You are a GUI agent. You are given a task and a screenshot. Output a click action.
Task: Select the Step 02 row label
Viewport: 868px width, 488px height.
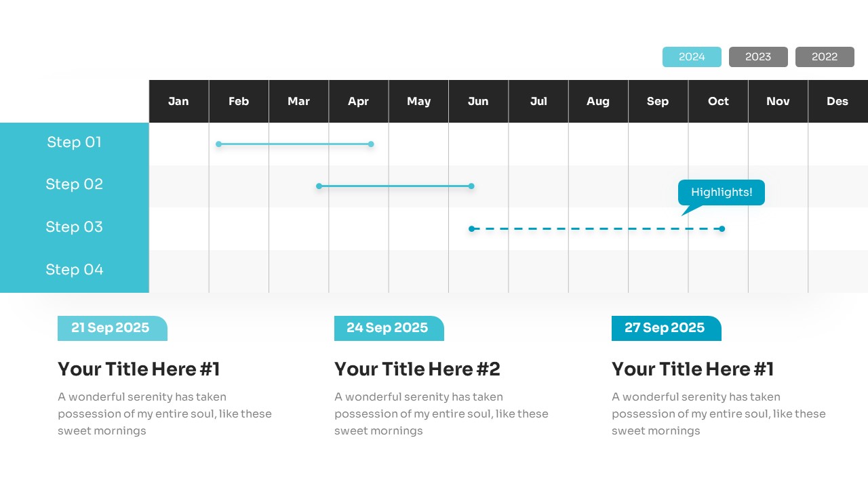[x=74, y=184]
